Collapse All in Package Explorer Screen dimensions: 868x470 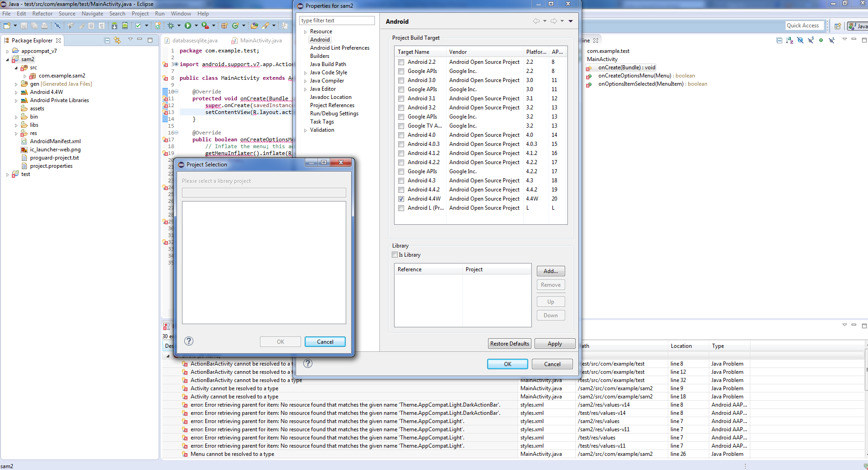(x=107, y=40)
